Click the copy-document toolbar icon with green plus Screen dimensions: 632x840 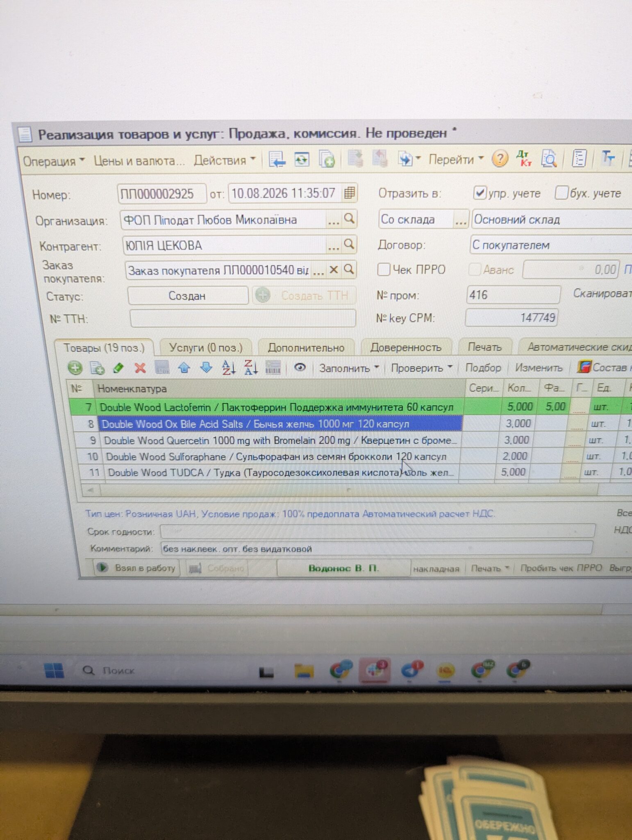(327, 159)
